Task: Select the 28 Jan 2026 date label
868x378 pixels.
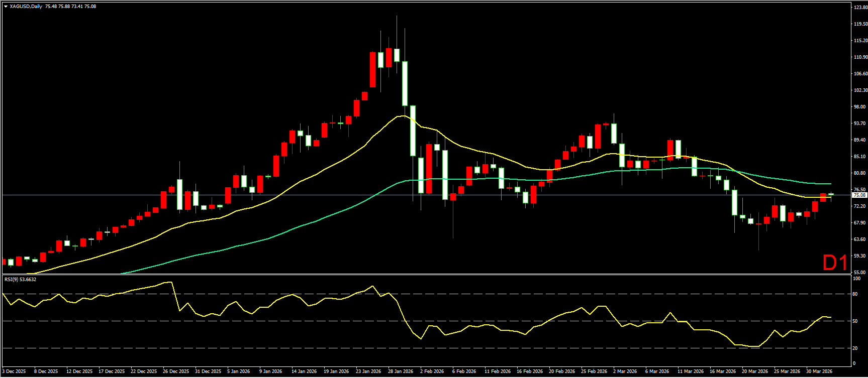Action: (401, 371)
